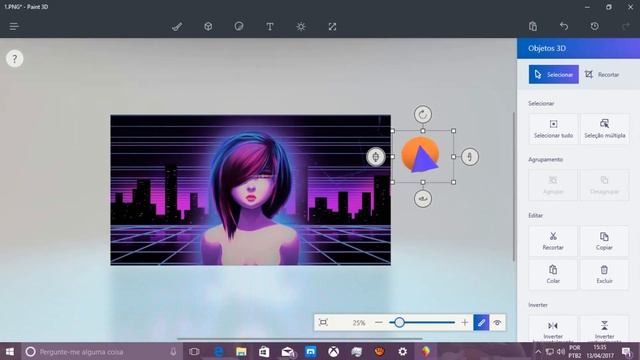Click the Selecionar button
The width and height of the screenshot is (640, 360).
tap(553, 74)
